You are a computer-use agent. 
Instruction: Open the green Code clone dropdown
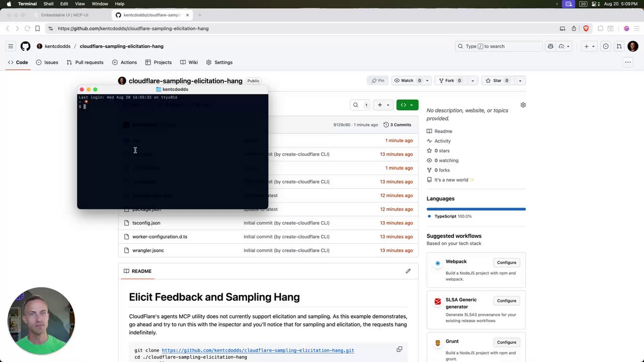407,105
